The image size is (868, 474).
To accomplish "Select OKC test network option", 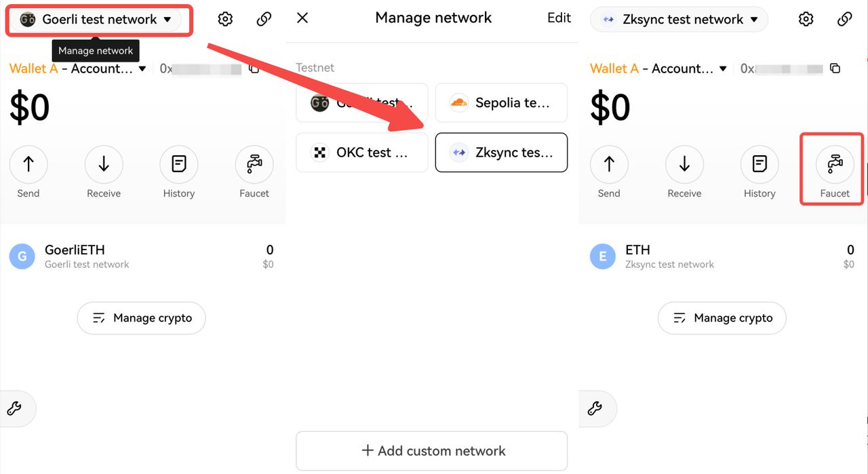I will [x=362, y=153].
